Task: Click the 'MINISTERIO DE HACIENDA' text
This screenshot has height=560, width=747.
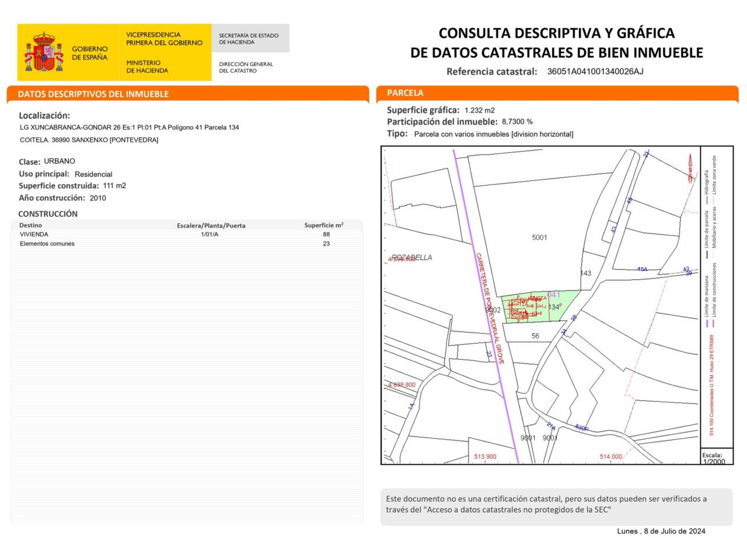Action: [147, 66]
